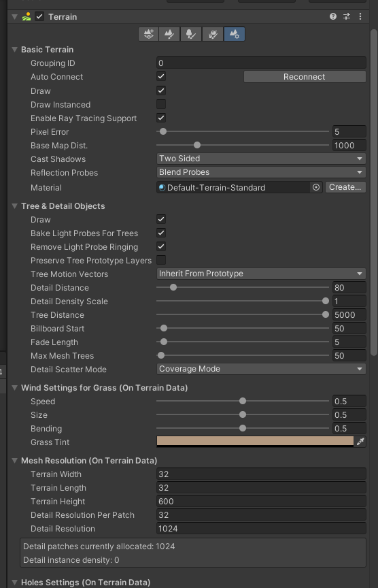The height and width of the screenshot is (588, 378).
Task: Toggle Basic Terrain Draw checkbox
Action: [161, 91]
